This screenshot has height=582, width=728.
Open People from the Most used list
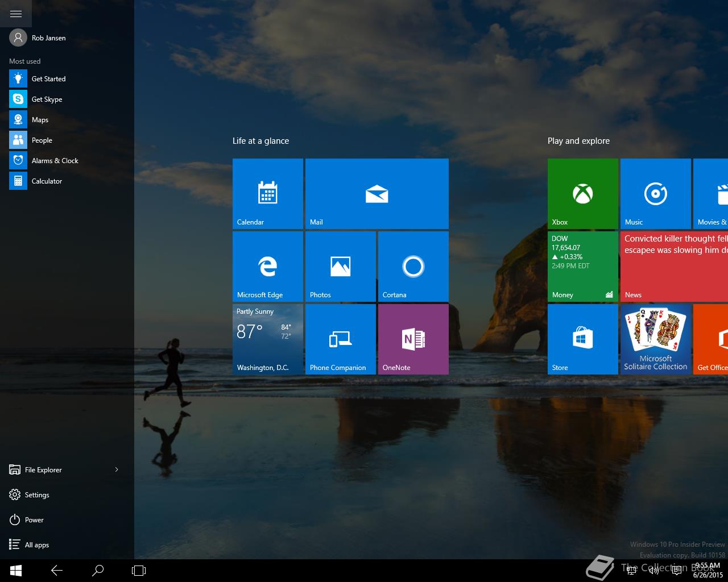pos(67,140)
